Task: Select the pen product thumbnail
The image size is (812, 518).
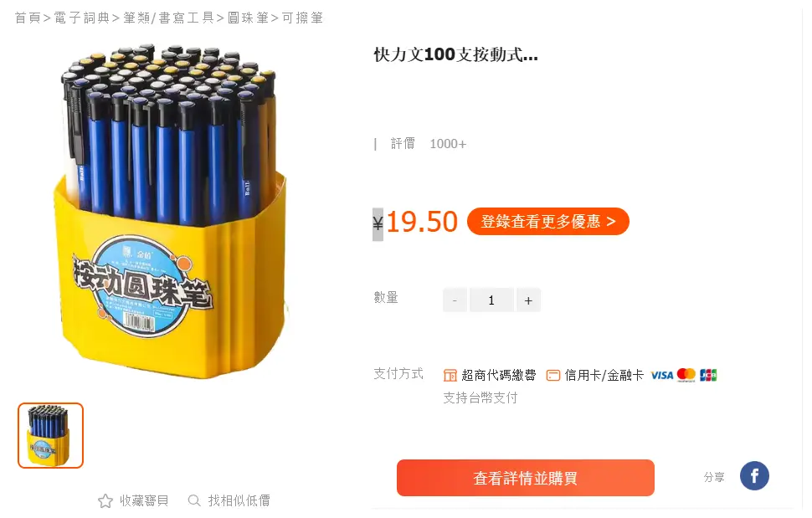Action: pyautogui.click(x=51, y=435)
